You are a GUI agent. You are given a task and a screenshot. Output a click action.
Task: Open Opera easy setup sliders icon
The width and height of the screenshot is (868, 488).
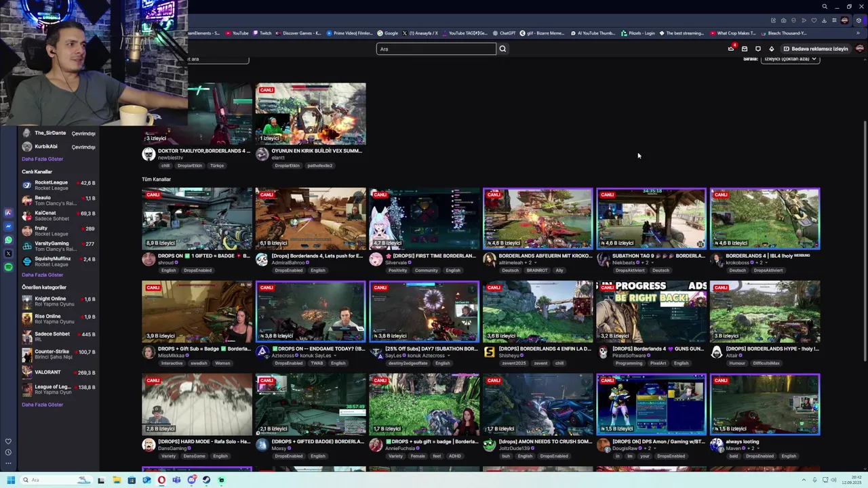(x=834, y=20)
